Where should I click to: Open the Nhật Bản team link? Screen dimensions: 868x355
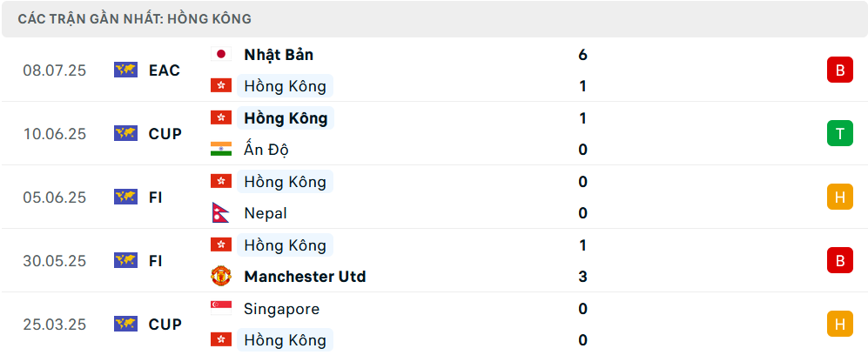pos(279,55)
